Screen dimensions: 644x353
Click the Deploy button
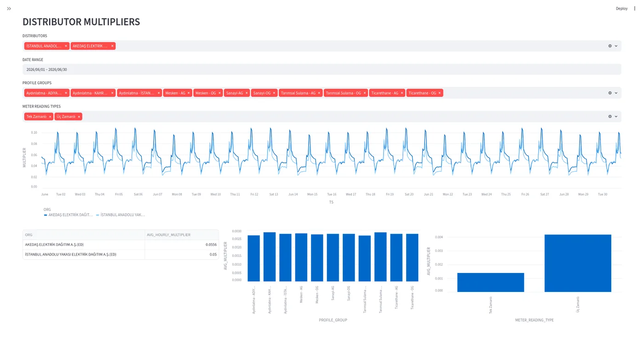click(x=621, y=8)
